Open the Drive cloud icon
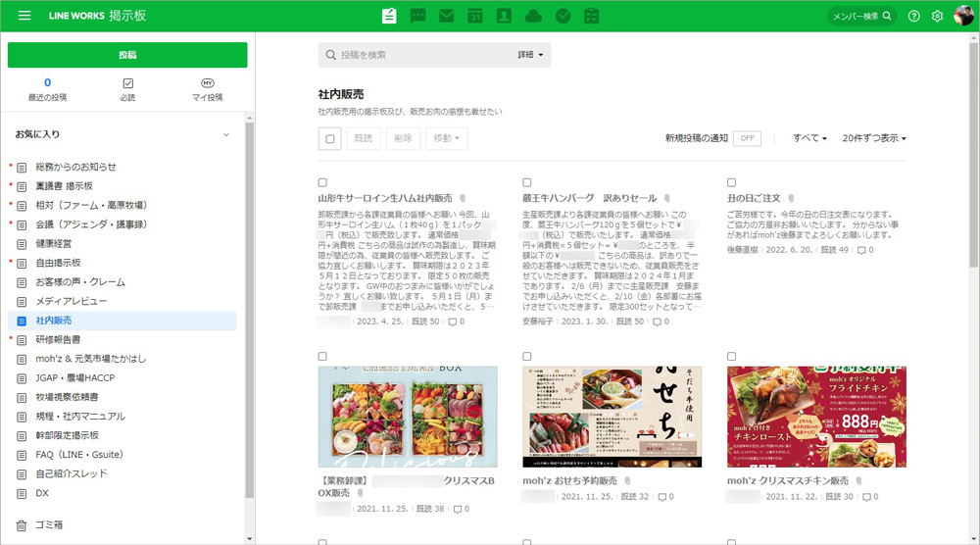The width and height of the screenshot is (980, 545). (x=533, y=16)
